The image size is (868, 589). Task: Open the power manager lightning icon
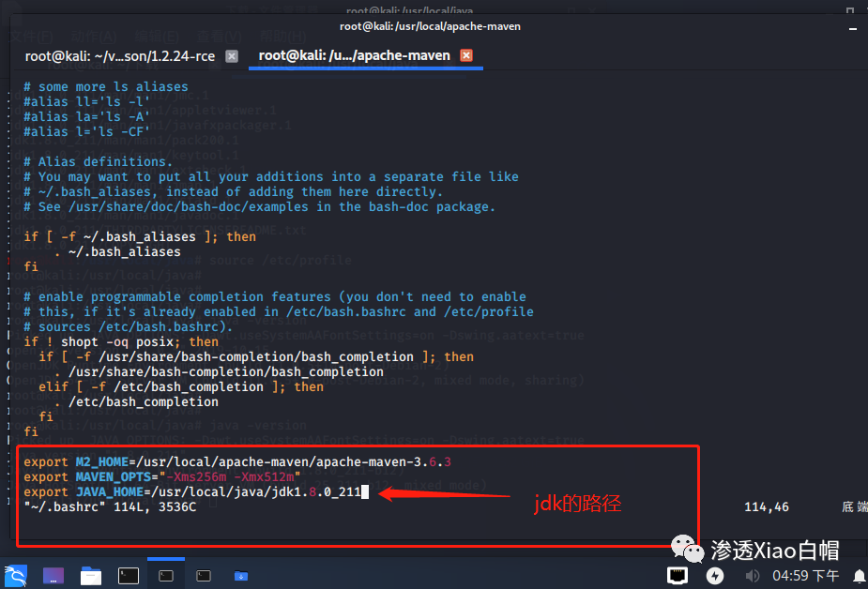point(715,576)
